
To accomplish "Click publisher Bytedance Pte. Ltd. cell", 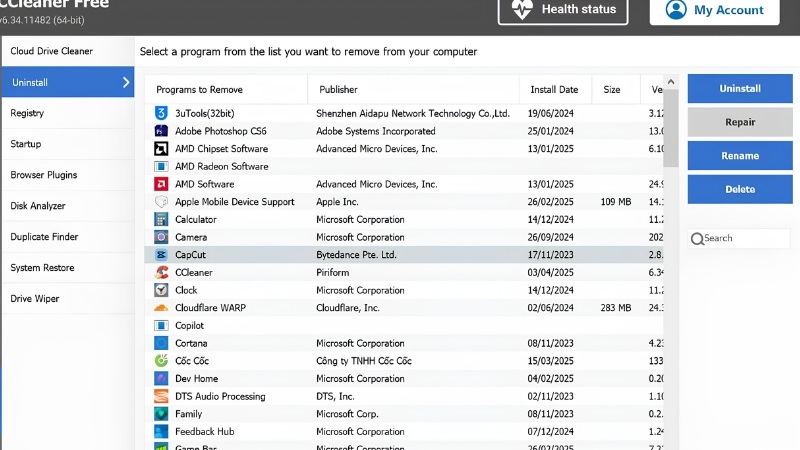I will click(356, 255).
